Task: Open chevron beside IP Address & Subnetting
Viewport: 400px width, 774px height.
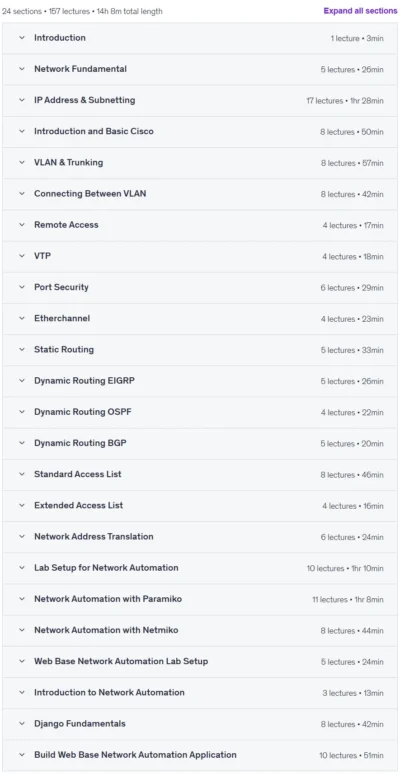Action: [x=22, y=100]
